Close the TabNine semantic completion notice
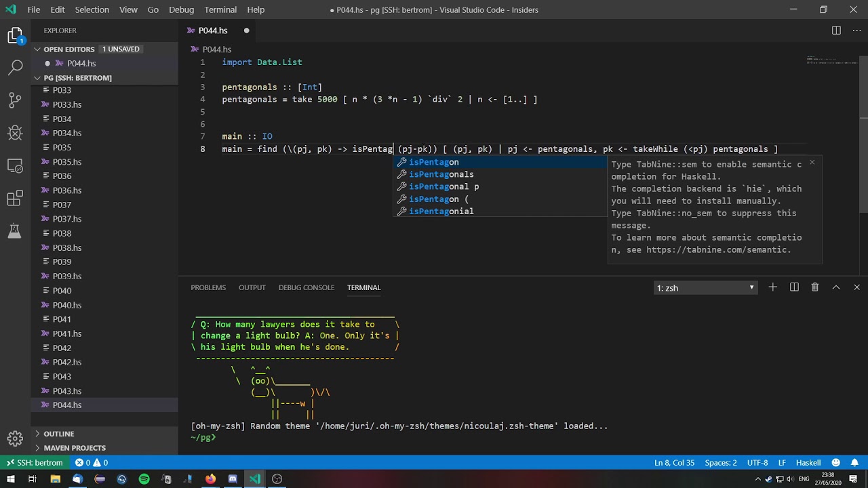 (812, 163)
